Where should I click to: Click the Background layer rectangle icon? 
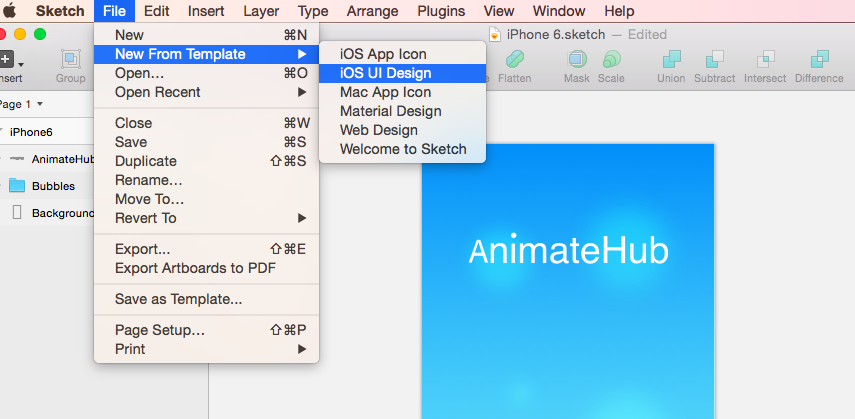(17, 213)
